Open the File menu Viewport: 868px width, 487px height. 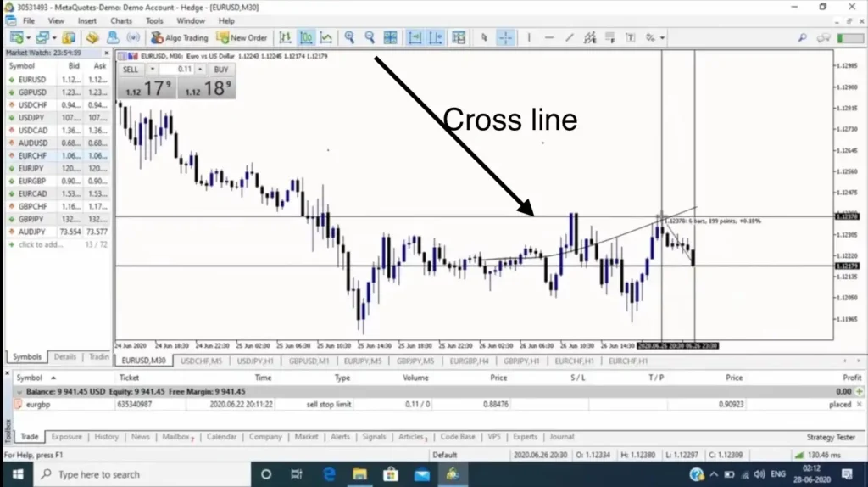coord(29,20)
